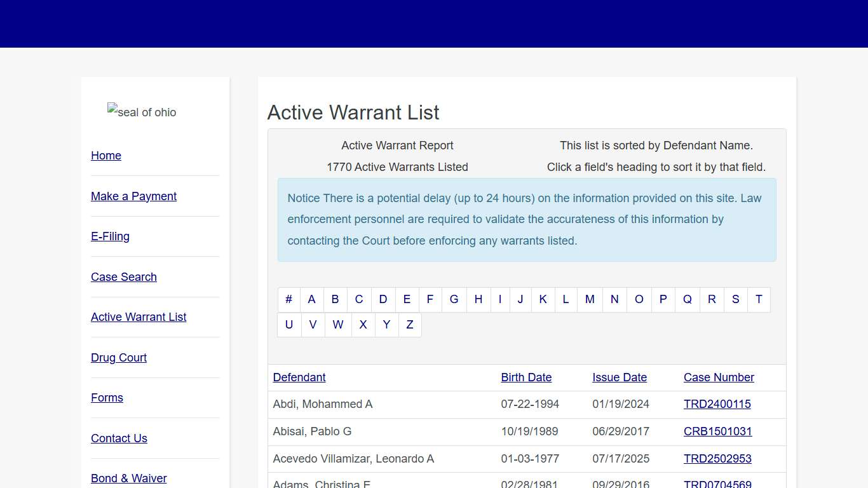Viewport: 868px width, 488px height.
Task: Open the Contact Us page
Action: pos(119,438)
